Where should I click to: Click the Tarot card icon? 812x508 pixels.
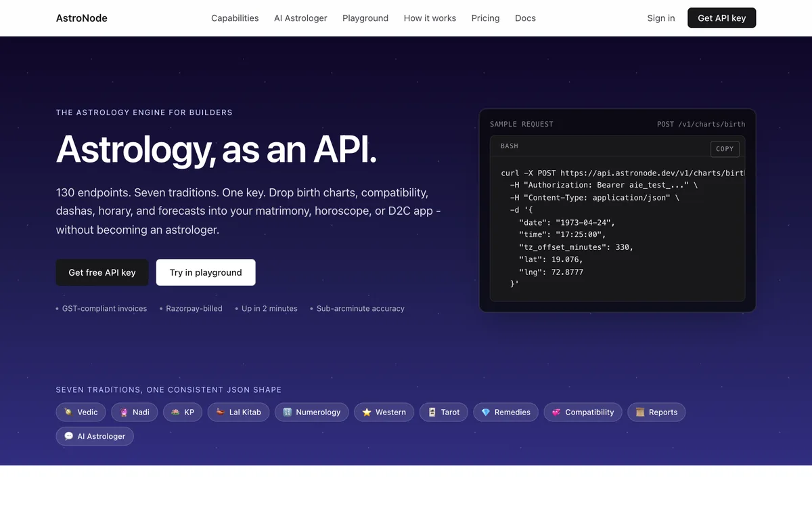pos(432,412)
